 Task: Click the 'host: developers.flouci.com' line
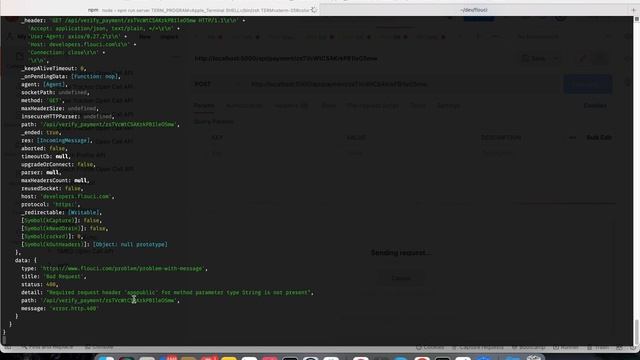coord(67,196)
